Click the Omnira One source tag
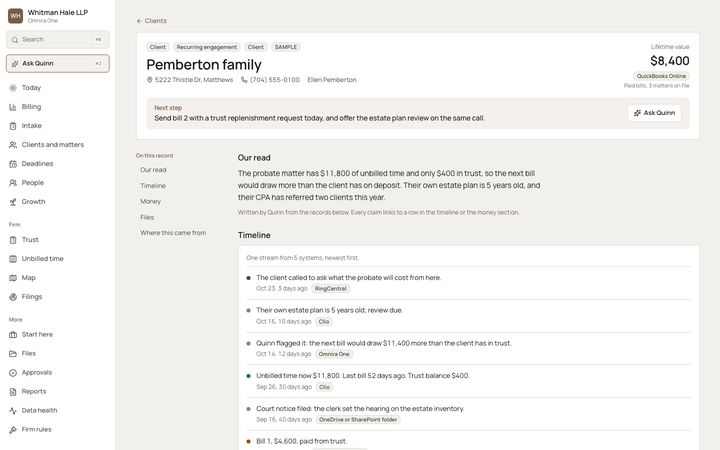Viewport: 720px width, 450px height. [334, 354]
